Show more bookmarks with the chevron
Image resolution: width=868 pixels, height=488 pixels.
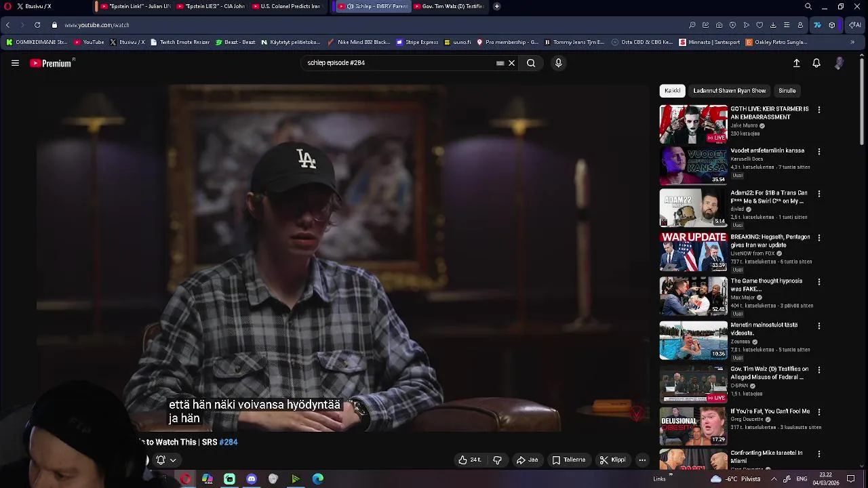(852, 42)
